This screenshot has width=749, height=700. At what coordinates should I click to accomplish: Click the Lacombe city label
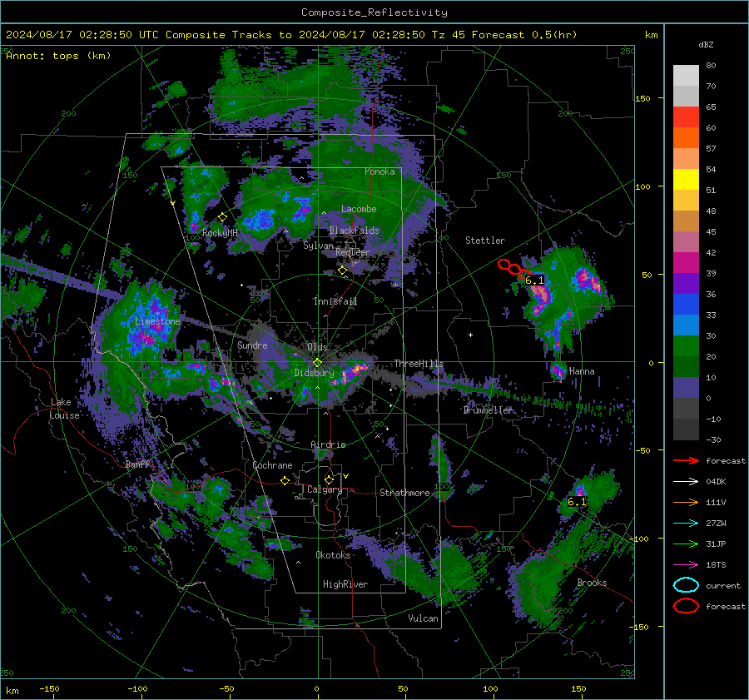pos(359,209)
